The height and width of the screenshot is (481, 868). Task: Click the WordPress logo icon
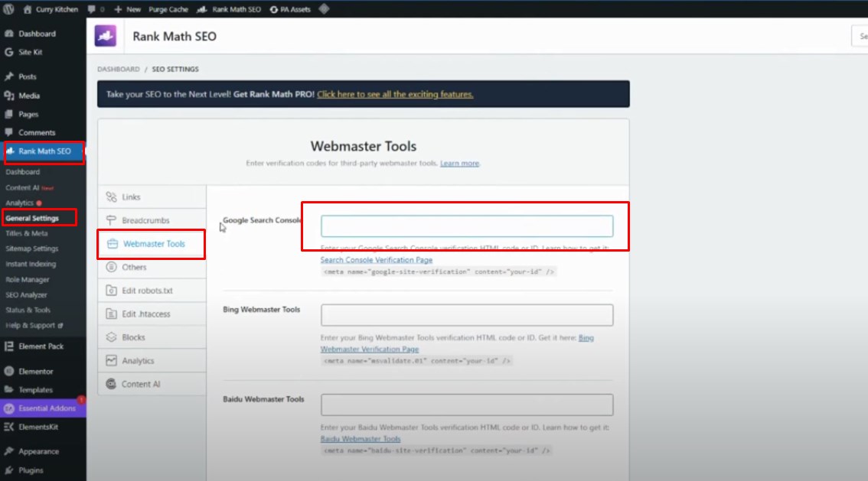(9, 9)
